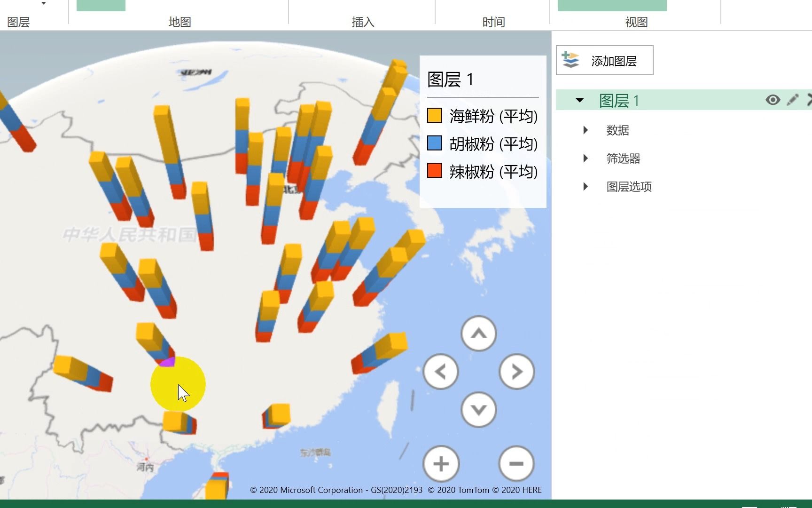Click the 地图 ribbon group label
Image resolution: width=812 pixels, height=508 pixels.
pos(180,22)
